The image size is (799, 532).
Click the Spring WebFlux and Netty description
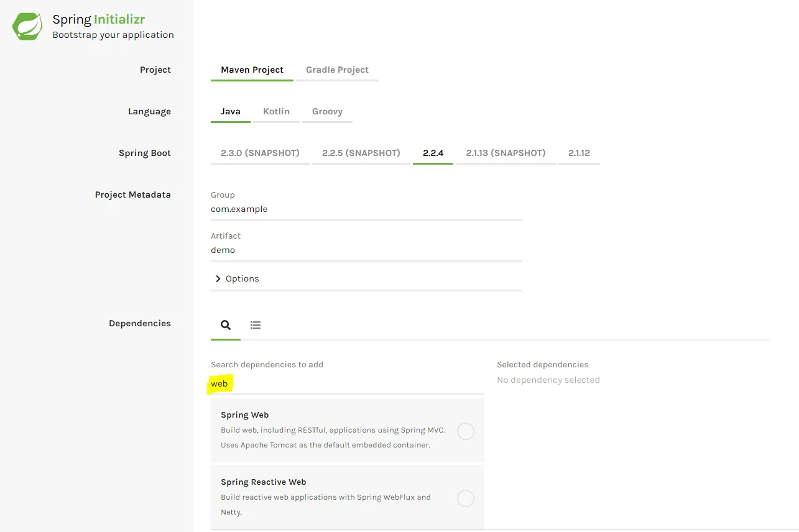click(326, 505)
